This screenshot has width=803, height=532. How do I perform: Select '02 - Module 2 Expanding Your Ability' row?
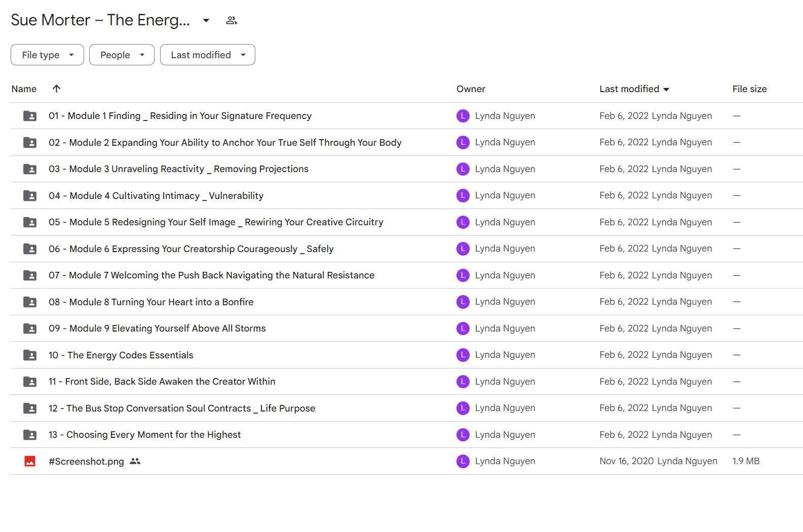pyautogui.click(x=407, y=142)
